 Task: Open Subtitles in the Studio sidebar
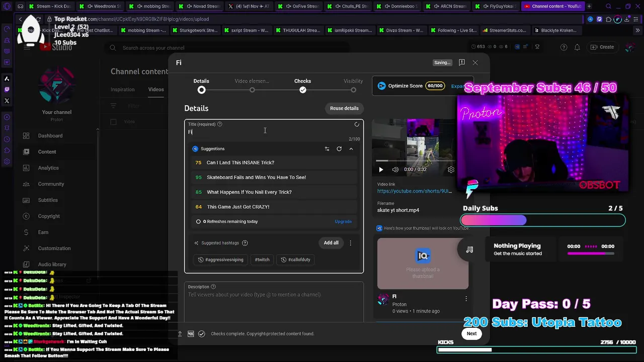pos(48,200)
